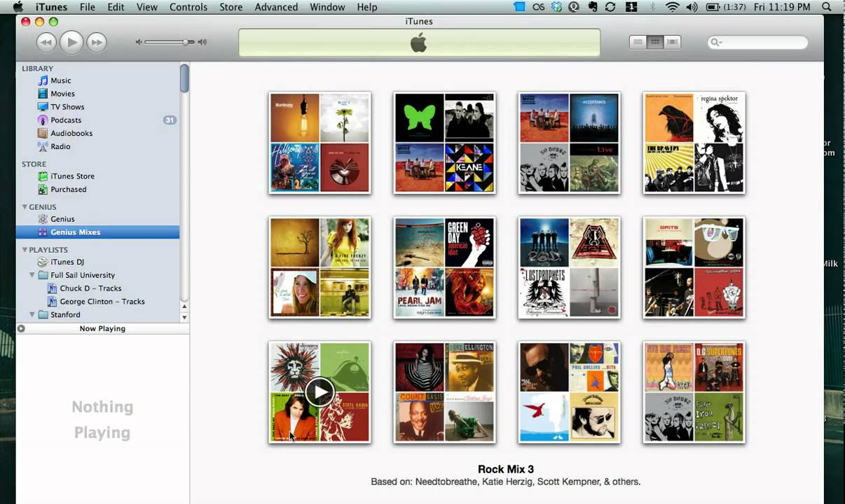Collapse the Full Sail University folder
The width and height of the screenshot is (845, 504).
point(32,275)
